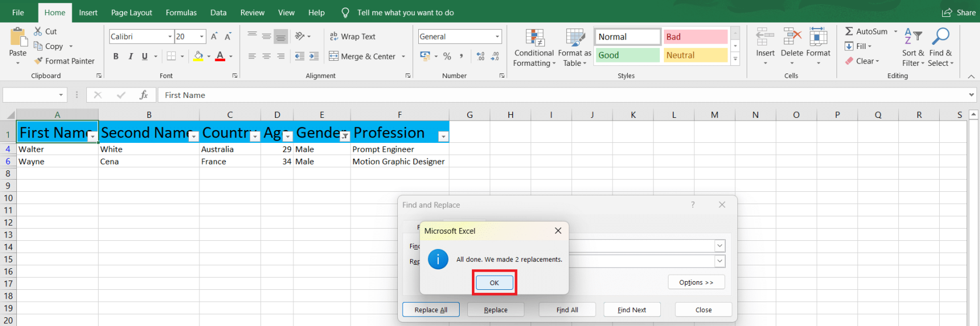
Task: Click the Cut scissors icon
Action: pos(38,31)
